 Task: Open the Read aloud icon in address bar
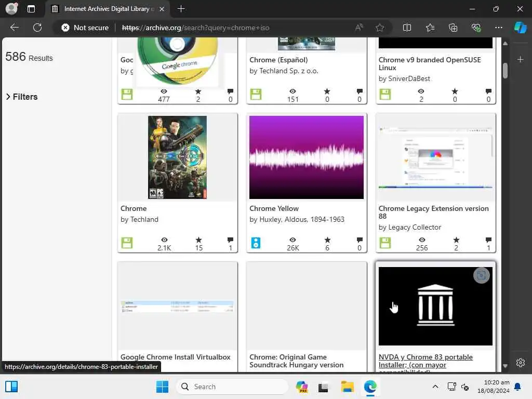coord(358,28)
